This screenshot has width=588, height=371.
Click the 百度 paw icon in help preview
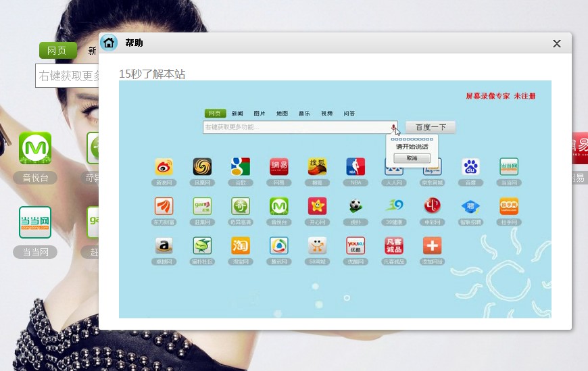pyautogui.click(x=470, y=166)
